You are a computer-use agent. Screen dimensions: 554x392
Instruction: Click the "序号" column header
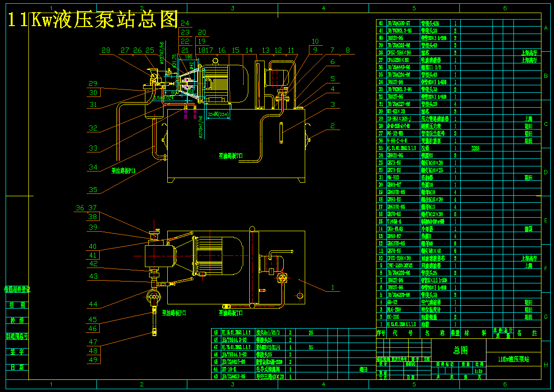[x=381, y=333]
